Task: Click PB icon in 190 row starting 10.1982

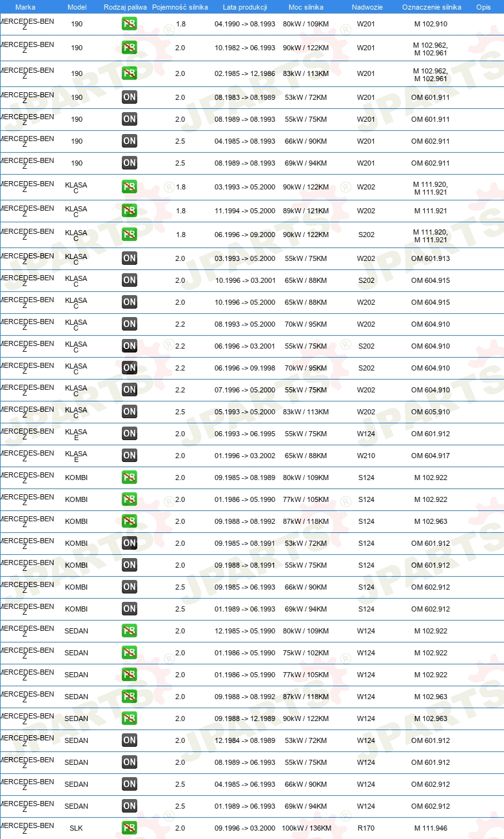Action: pos(130,48)
